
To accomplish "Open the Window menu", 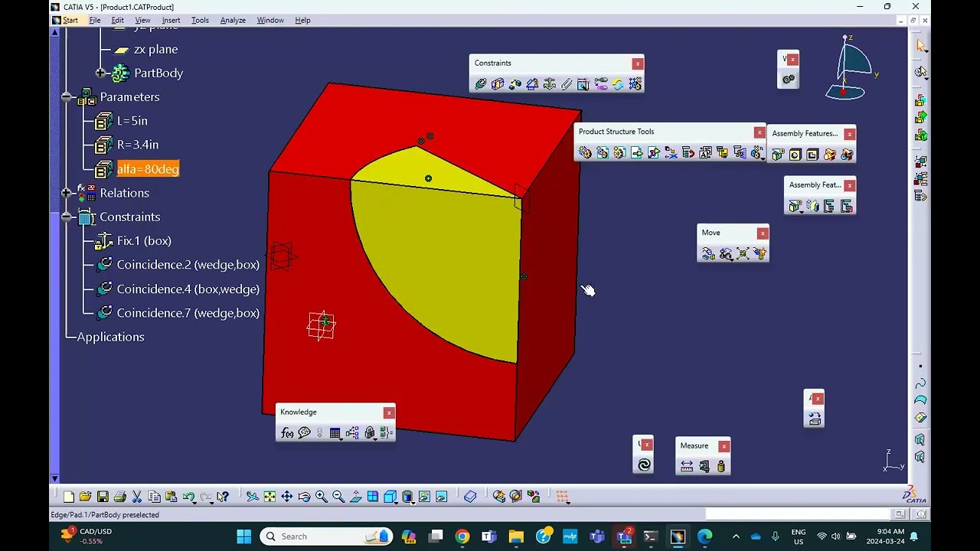I will pos(270,21).
